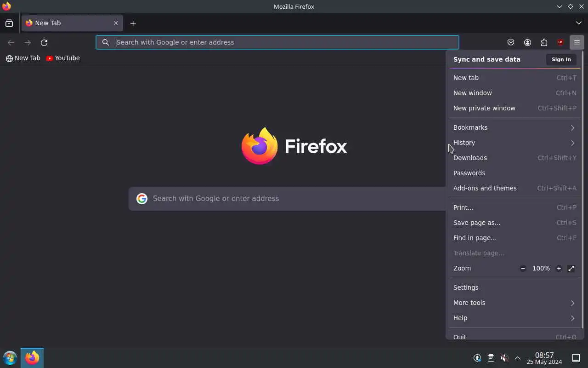The width and height of the screenshot is (588, 368).
Task: Open a new tab with plus button
Action: [x=133, y=23]
